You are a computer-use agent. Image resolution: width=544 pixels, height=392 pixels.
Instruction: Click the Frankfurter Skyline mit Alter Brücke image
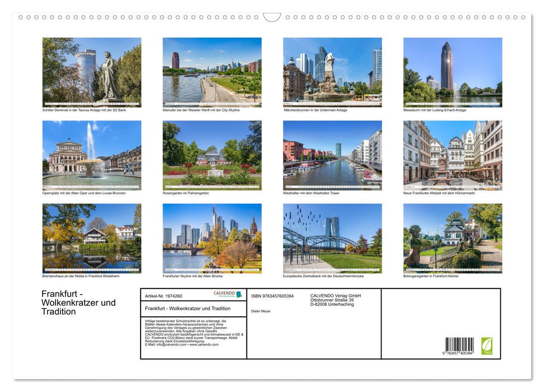(212, 237)
